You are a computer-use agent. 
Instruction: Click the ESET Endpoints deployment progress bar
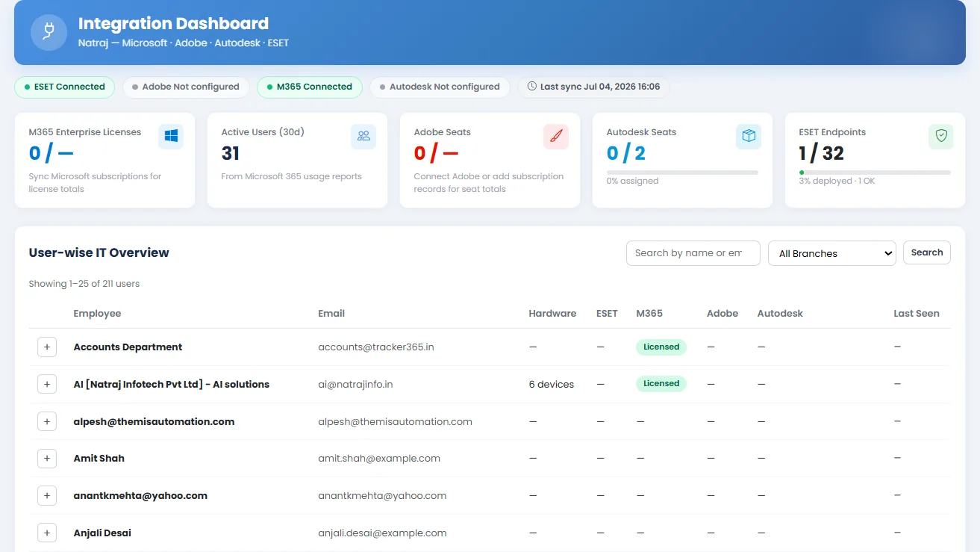[875, 173]
